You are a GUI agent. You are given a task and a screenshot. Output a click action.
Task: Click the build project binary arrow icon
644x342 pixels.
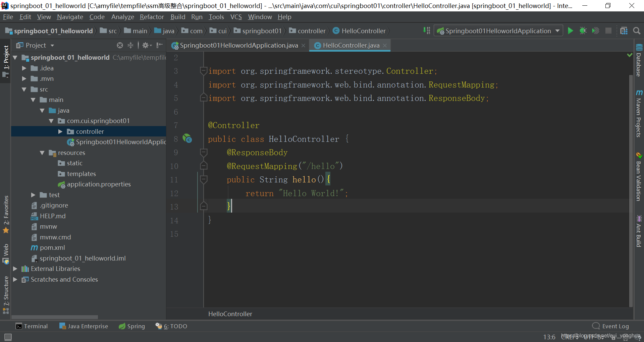click(427, 31)
